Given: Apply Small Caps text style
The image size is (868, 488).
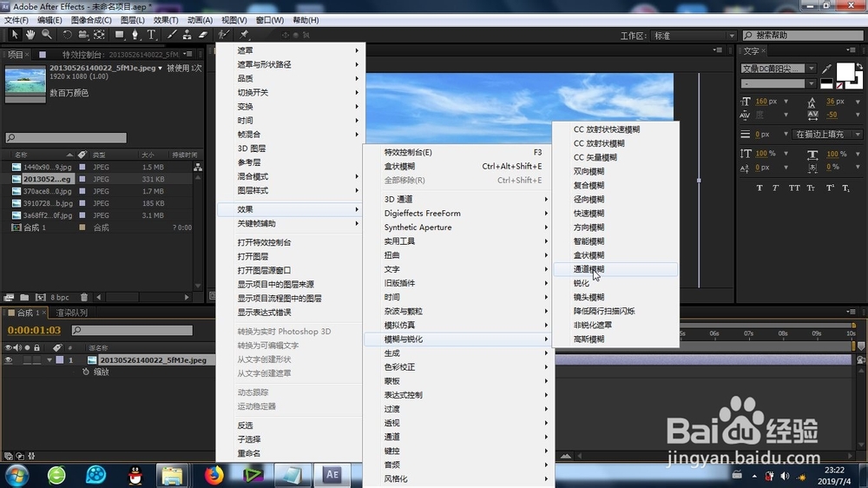Looking at the screenshot, I should point(811,188).
